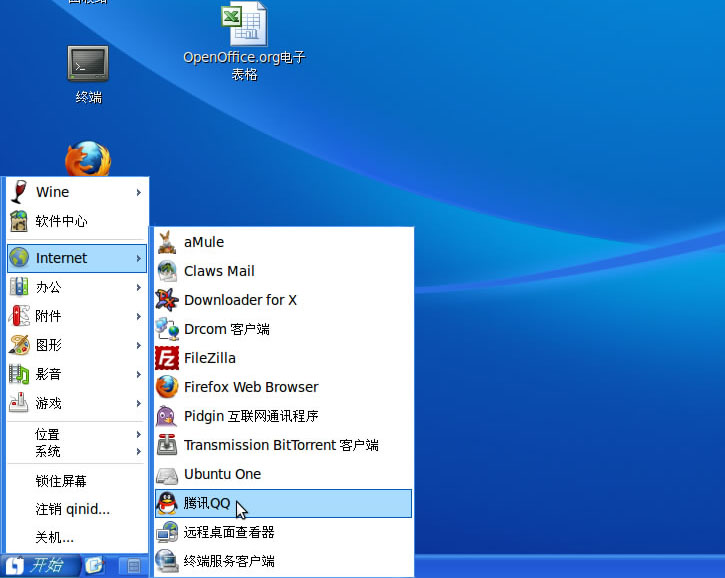Click the Pidgin 互联网通讯程序 text
725x578 pixels.
pyautogui.click(x=251, y=416)
